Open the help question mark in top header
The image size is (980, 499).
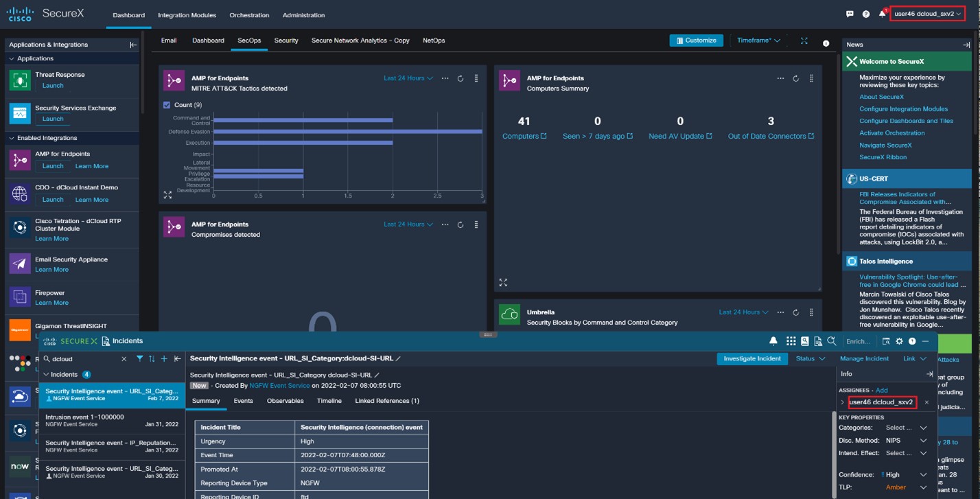coord(865,14)
